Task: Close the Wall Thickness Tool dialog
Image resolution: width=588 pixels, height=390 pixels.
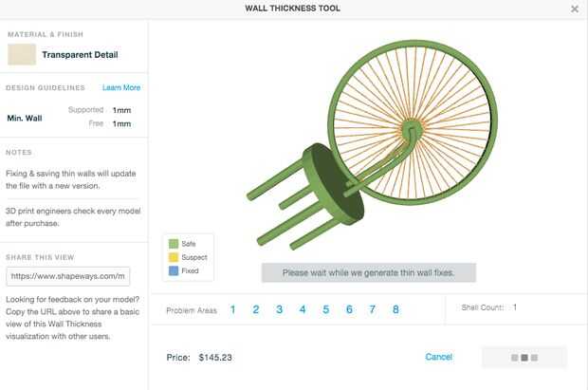Action: [x=575, y=9]
